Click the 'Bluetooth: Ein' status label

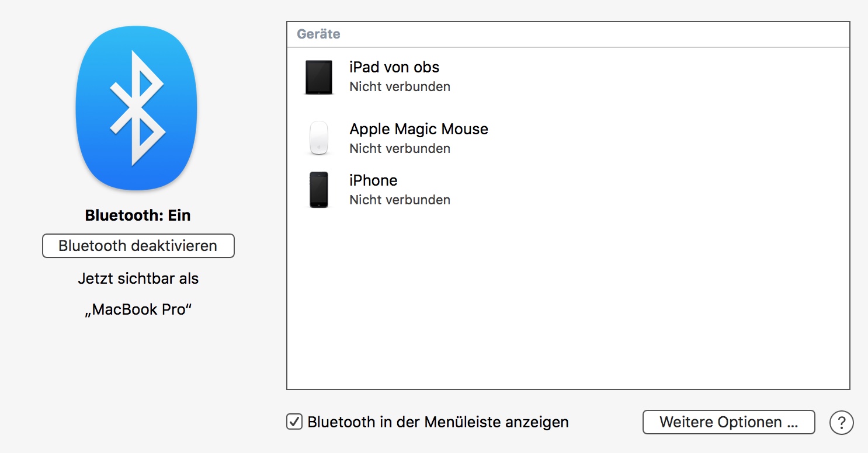click(138, 215)
